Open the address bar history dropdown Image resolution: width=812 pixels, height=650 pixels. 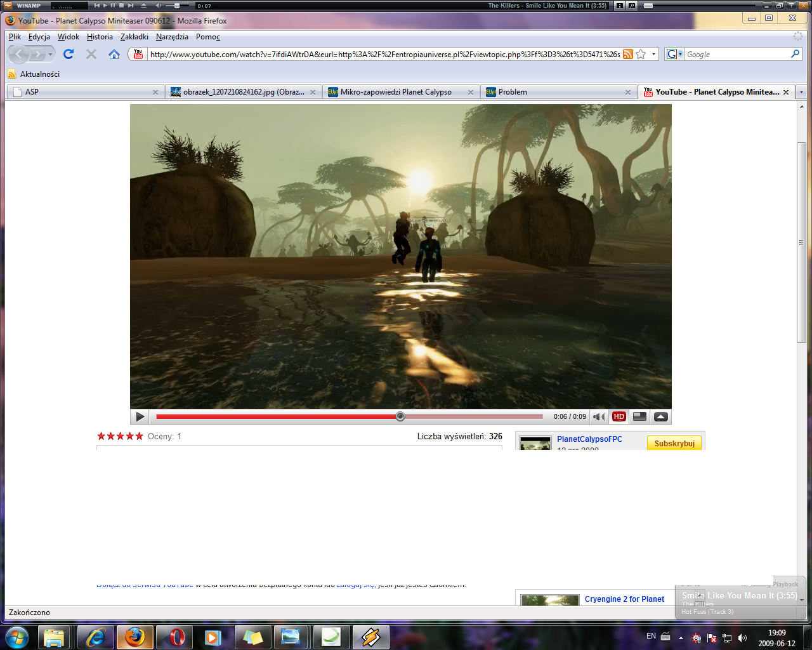pos(653,54)
